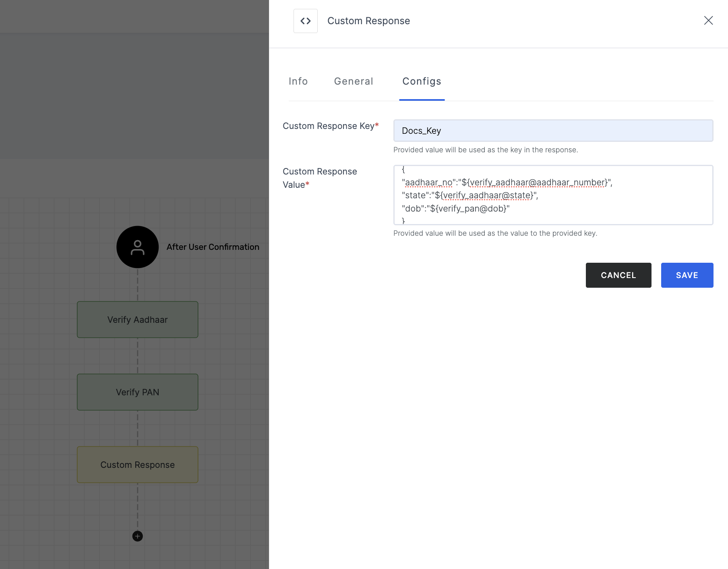Image resolution: width=728 pixels, height=569 pixels.
Task: Save the custom response configuration
Action: [687, 275]
